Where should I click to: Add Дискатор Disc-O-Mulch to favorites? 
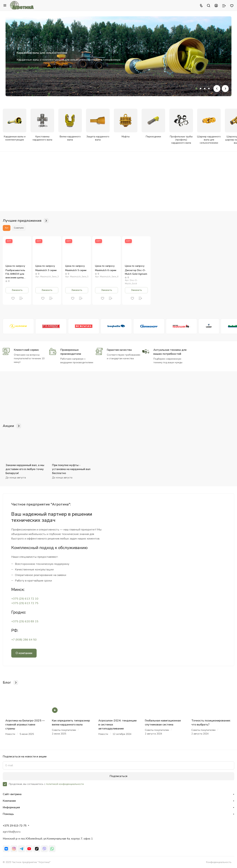coord(132,298)
